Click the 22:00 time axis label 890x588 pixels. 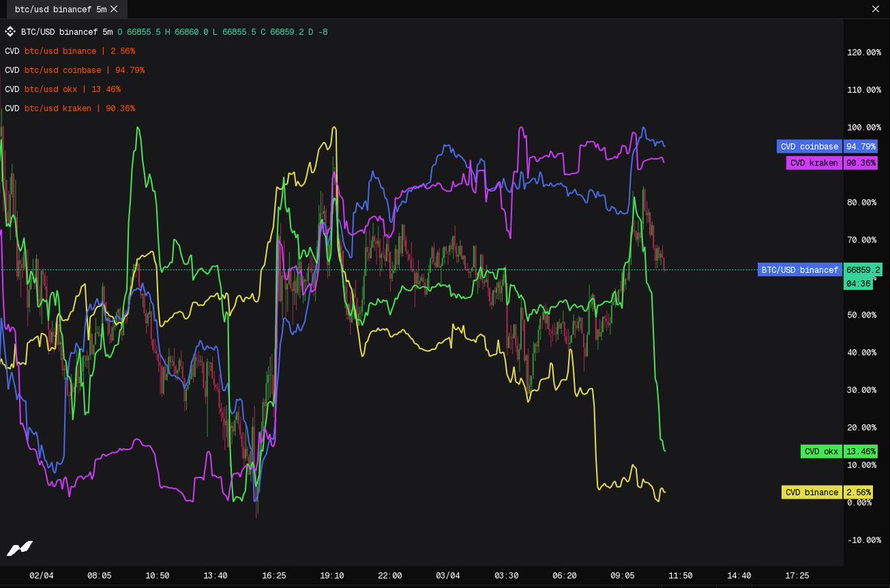click(389, 575)
